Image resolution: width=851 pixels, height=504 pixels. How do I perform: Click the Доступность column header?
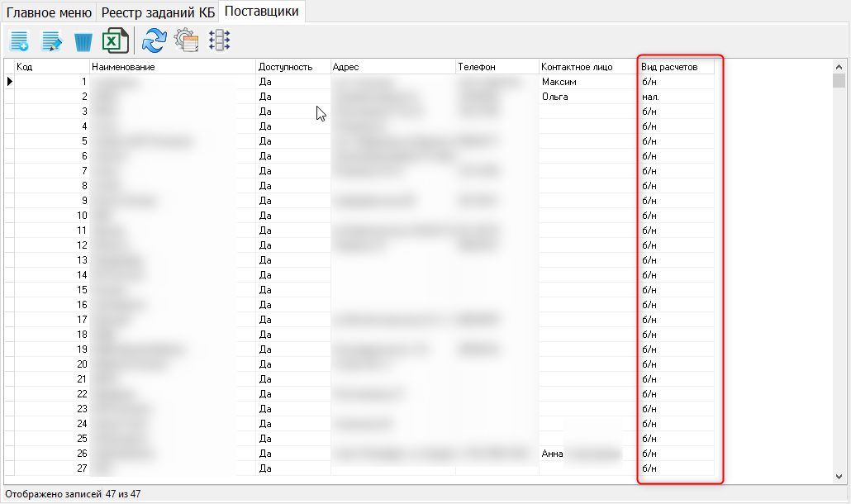point(292,67)
